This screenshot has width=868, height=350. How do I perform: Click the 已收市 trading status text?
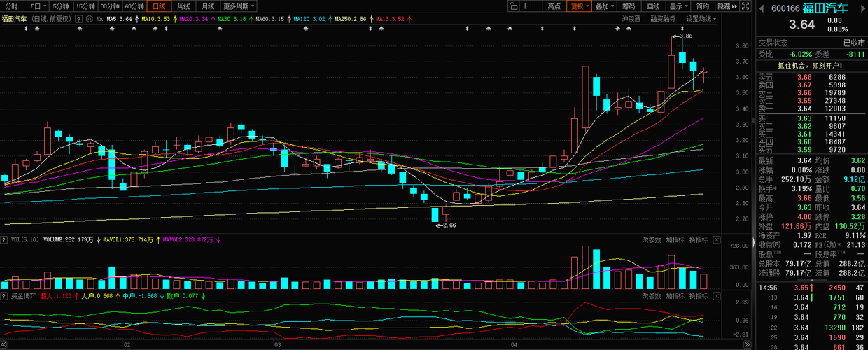(x=853, y=43)
